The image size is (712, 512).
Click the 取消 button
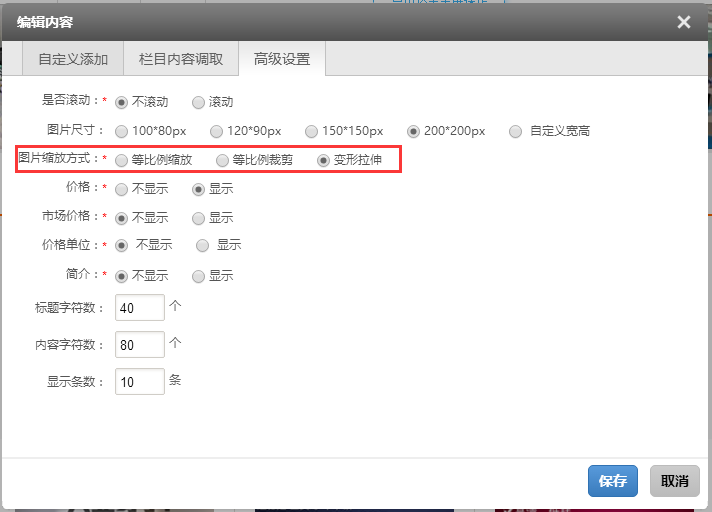(x=674, y=481)
